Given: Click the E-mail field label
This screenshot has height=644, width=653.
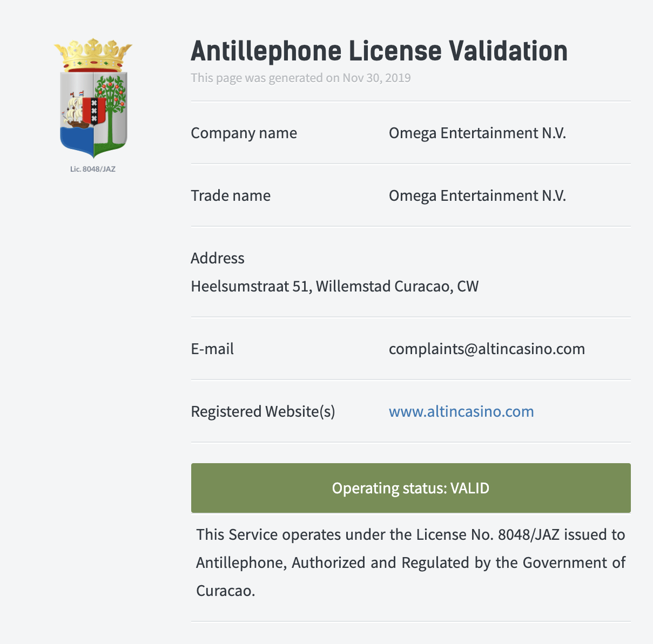Looking at the screenshot, I should point(212,349).
